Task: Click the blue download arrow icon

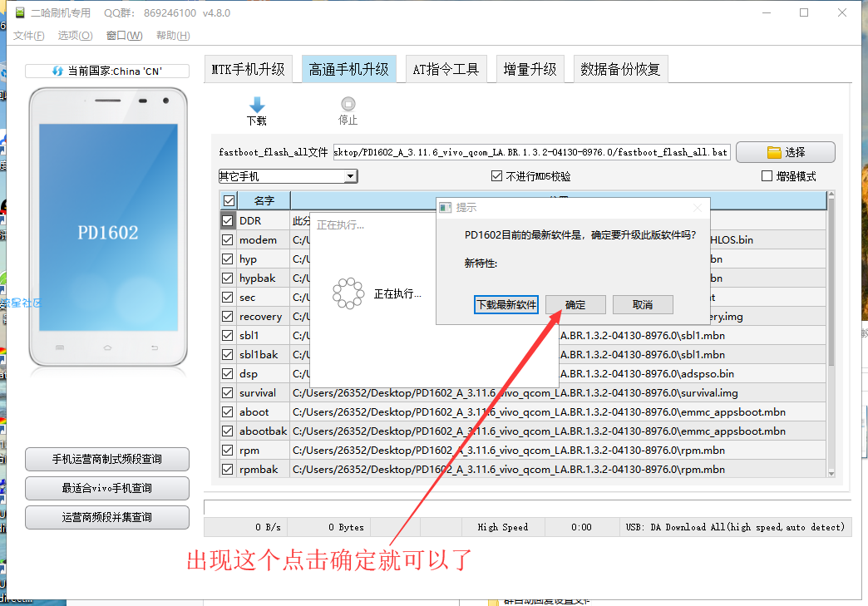Action: [x=257, y=105]
